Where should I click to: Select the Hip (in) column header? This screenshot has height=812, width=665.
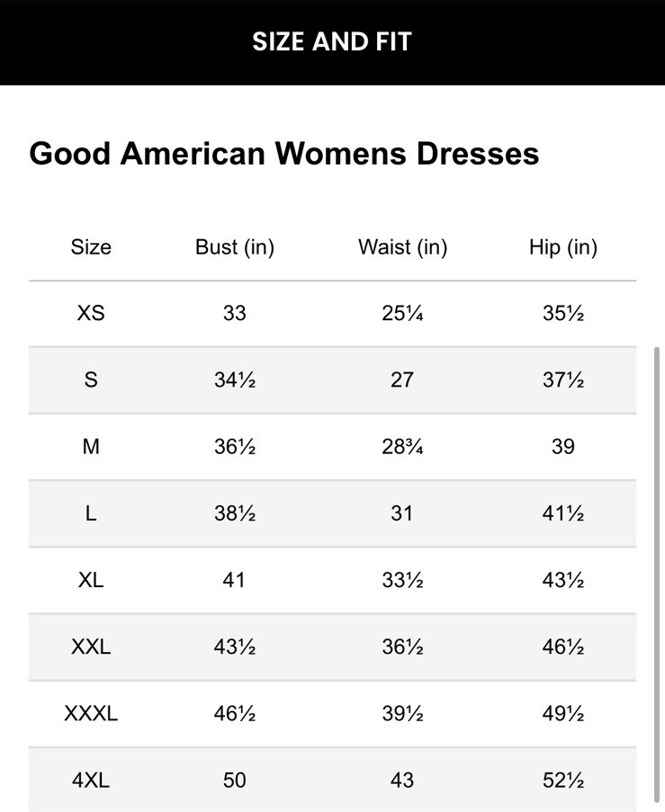coord(563,247)
